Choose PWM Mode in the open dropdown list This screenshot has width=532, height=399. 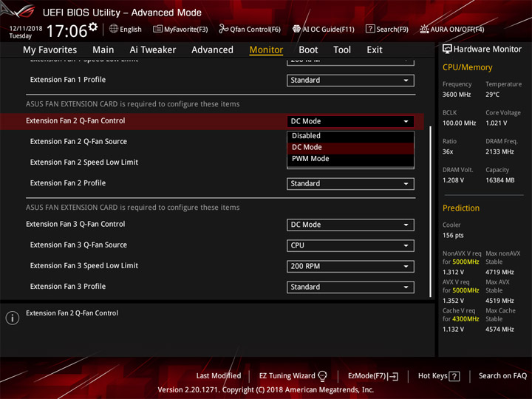tap(350, 159)
